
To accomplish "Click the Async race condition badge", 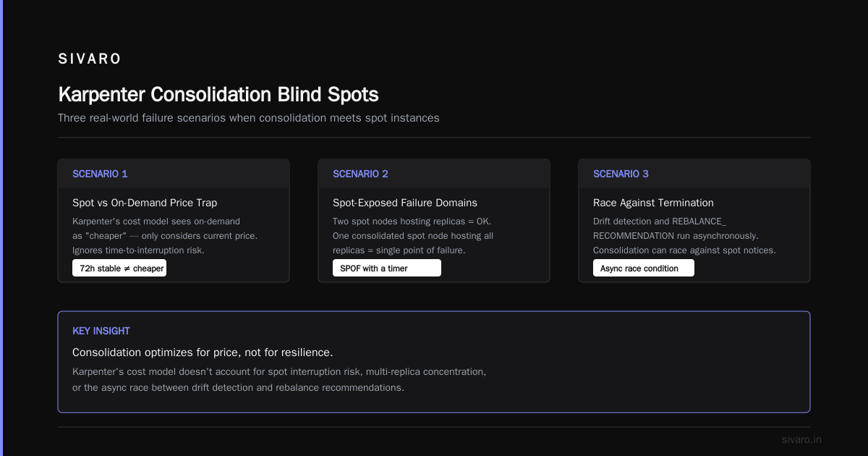I will [644, 268].
